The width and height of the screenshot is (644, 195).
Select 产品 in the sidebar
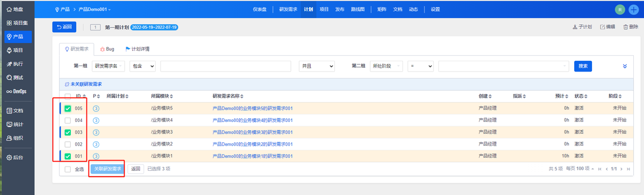[18, 37]
